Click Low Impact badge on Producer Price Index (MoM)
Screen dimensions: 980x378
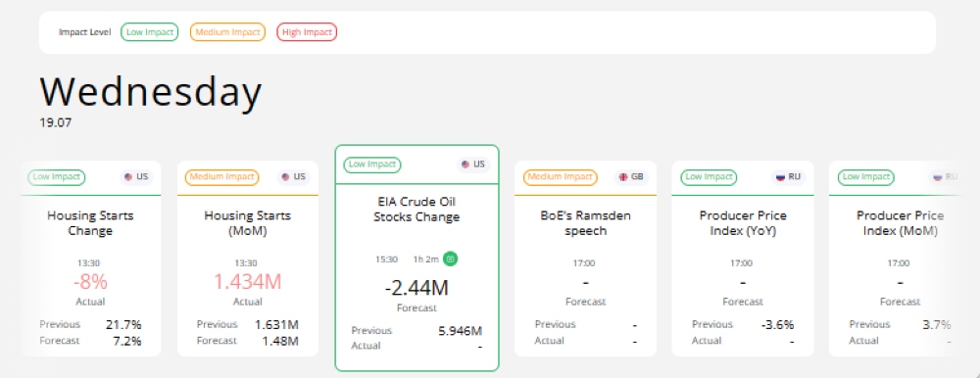pyautogui.click(x=865, y=177)
